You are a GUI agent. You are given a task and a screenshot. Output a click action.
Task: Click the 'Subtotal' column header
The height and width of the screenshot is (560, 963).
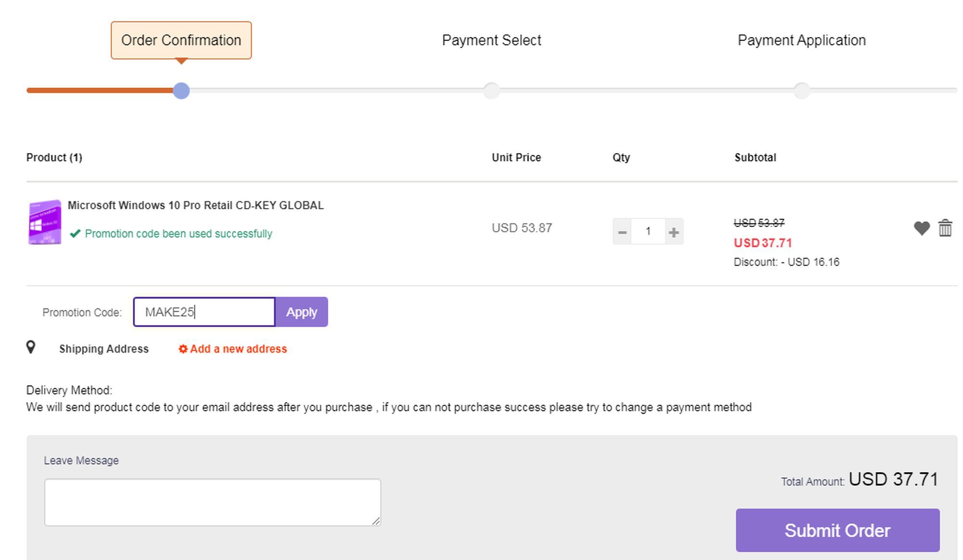pyautogui.click(x=755, y=157)
